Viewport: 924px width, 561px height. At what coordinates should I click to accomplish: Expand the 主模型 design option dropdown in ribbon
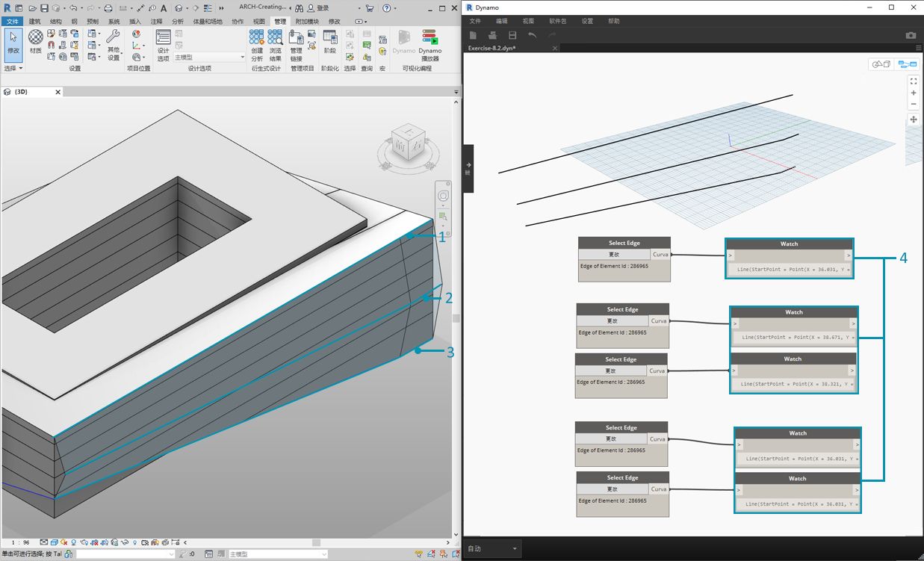[242, 58]
